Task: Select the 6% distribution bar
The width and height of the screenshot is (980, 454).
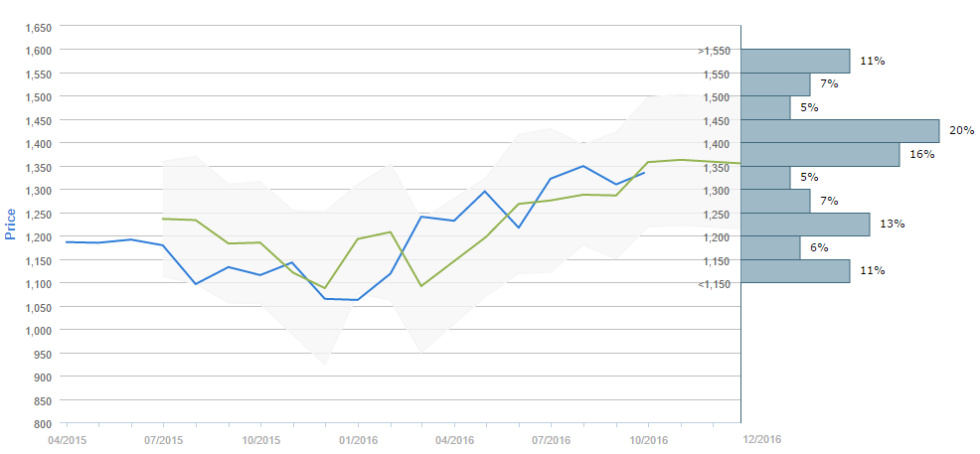Action: point(770,247)
